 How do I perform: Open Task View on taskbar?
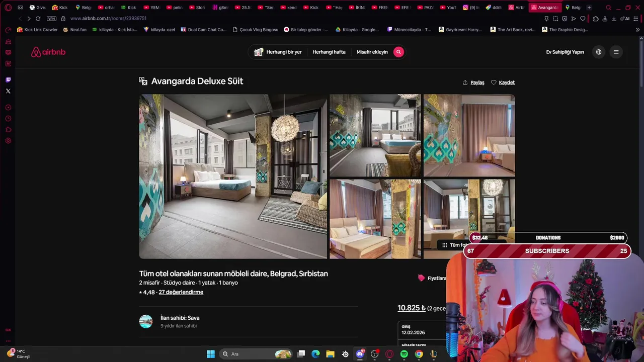click(x=301, y=354)
